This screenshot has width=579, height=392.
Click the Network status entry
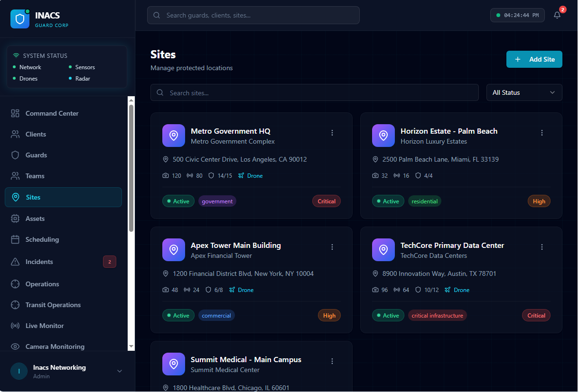pos(27,67)
